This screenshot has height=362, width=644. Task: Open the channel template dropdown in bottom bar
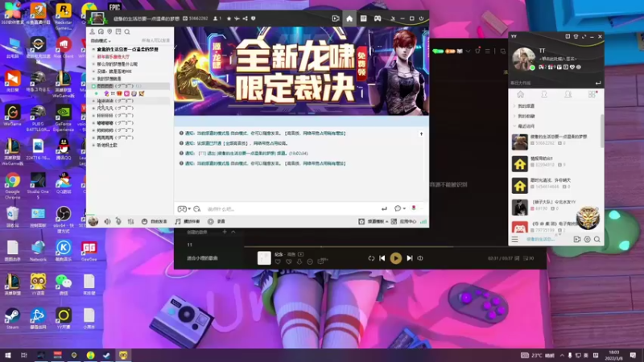[x=374, y=222]
